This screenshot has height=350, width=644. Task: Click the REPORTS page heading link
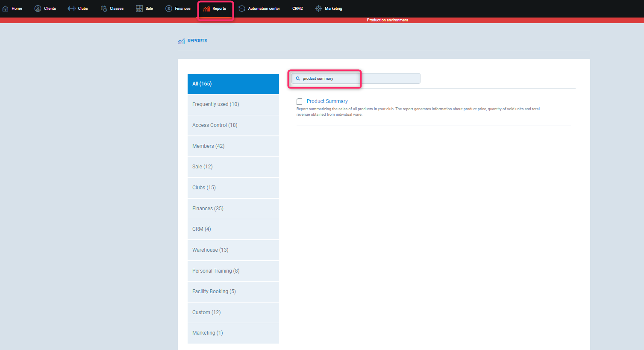(197, 41)
